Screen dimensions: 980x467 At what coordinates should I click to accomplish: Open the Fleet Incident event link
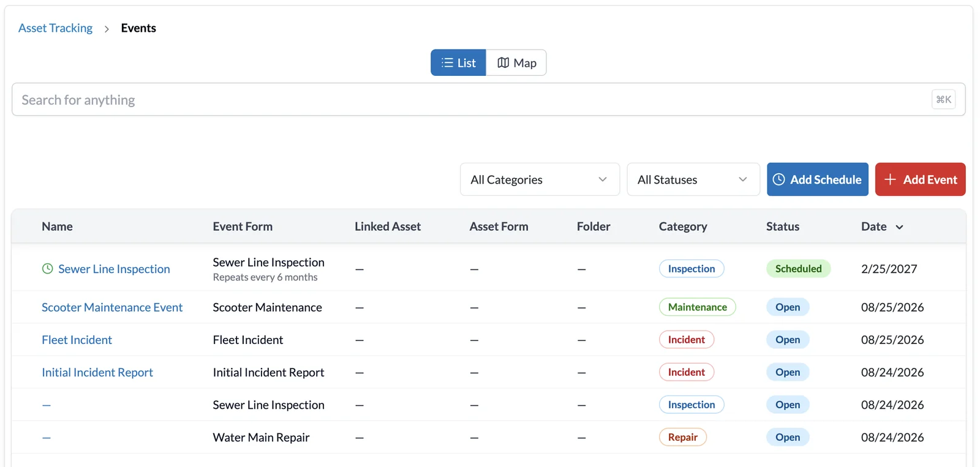pos(77,340)
